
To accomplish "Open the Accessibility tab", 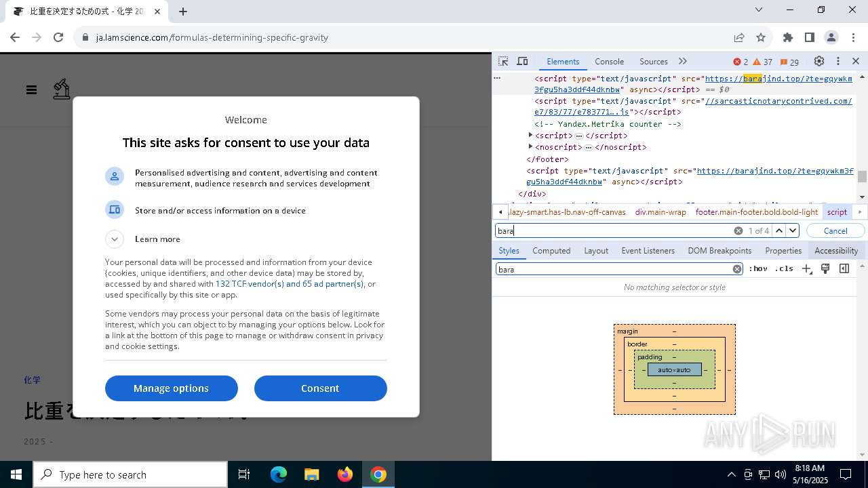I will pos(836,250).
